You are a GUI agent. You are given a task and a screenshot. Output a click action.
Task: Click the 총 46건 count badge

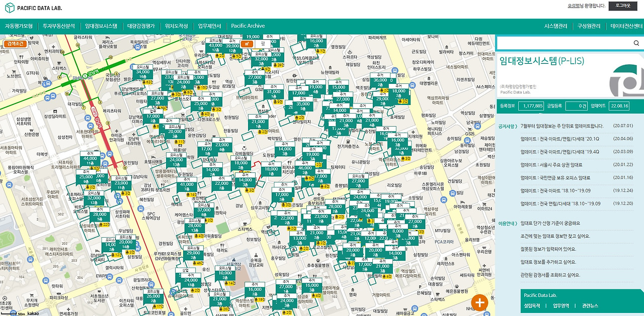(198, 263)
